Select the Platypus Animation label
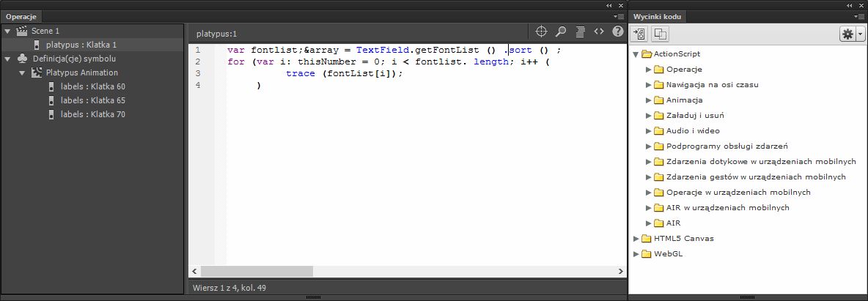 point(82,73)
